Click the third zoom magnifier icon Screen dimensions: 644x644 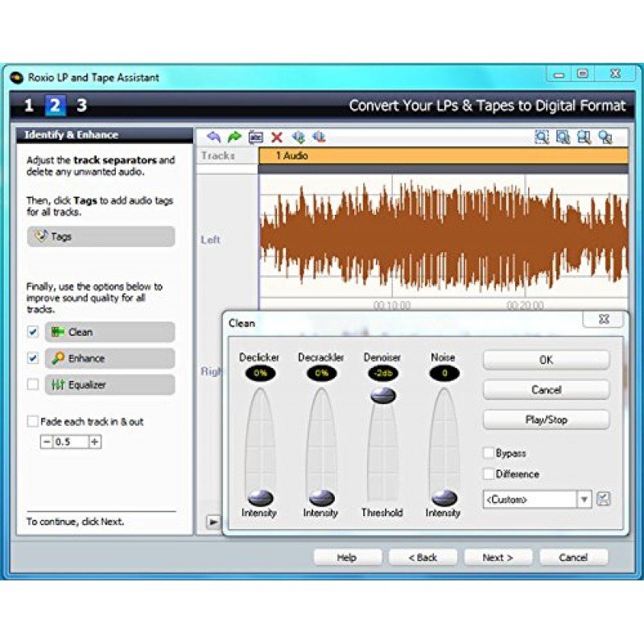[584, 137]
